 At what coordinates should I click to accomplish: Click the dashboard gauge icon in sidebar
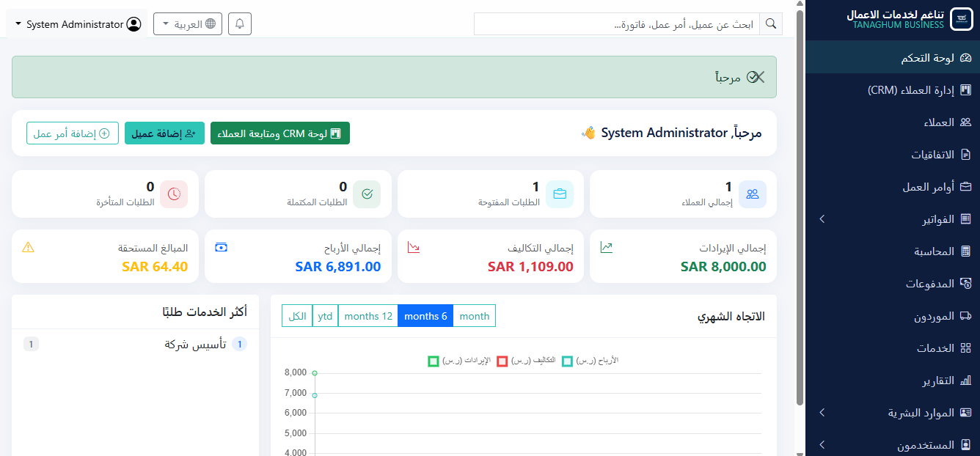pos(965,58)
